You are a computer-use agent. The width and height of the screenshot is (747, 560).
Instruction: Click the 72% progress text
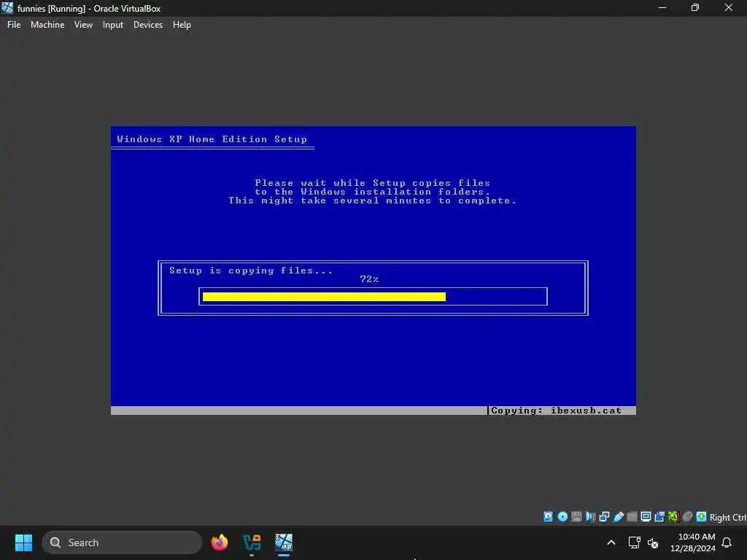[369, 279]
